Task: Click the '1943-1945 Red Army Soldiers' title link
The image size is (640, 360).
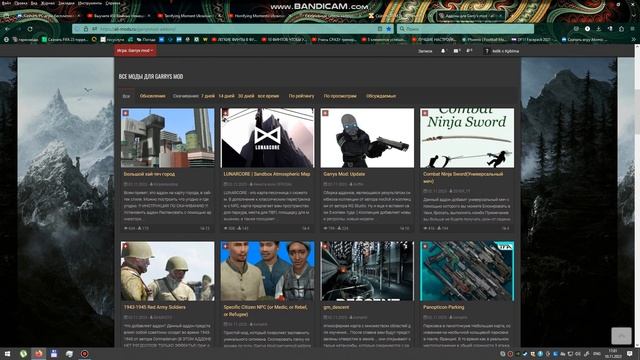Action: 155,307
